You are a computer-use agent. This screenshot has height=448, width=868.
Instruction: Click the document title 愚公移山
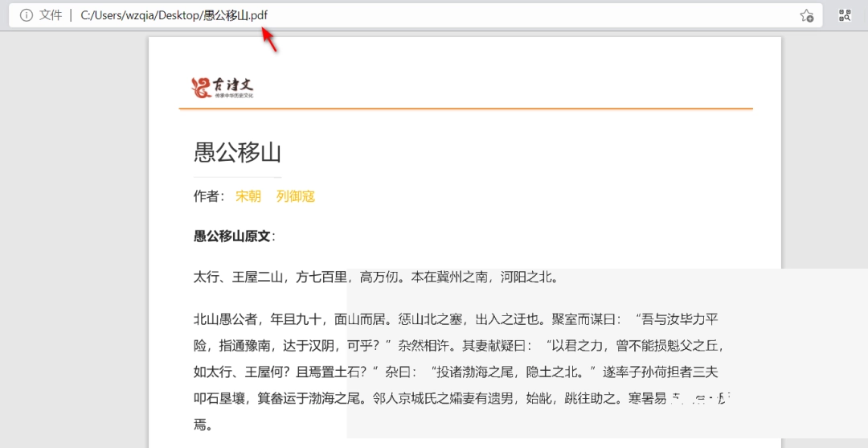tap(237, 152)
